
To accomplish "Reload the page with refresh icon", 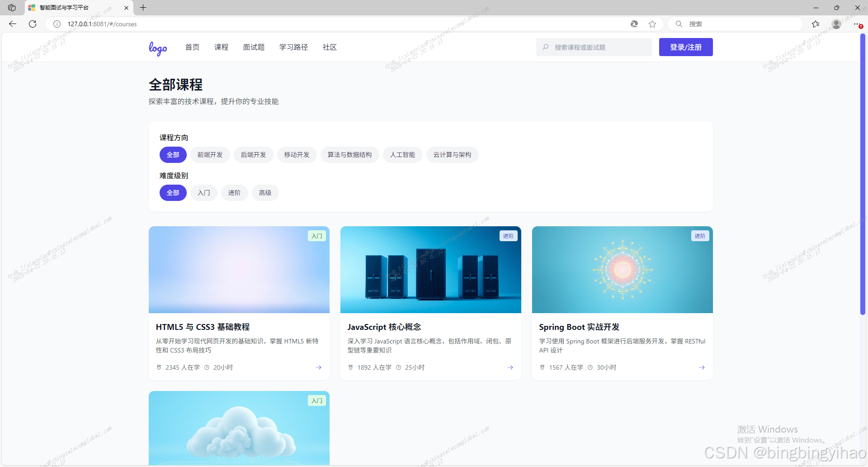I will point(33,24).
